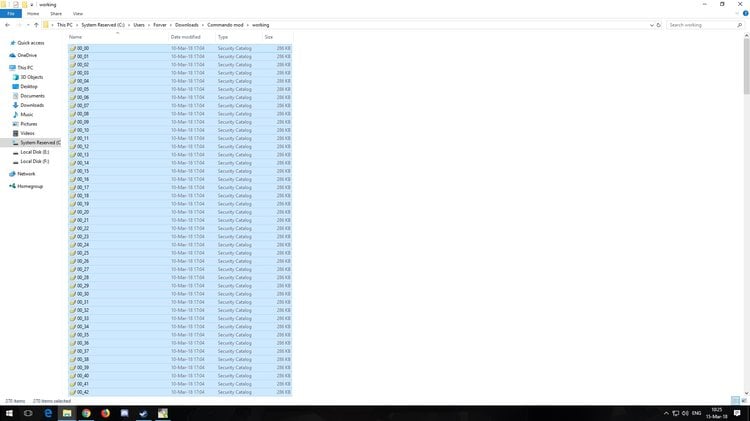The image size is (750, 421).
Task: Click New Folder icon in title bar
Action: [x=24, y=4]
